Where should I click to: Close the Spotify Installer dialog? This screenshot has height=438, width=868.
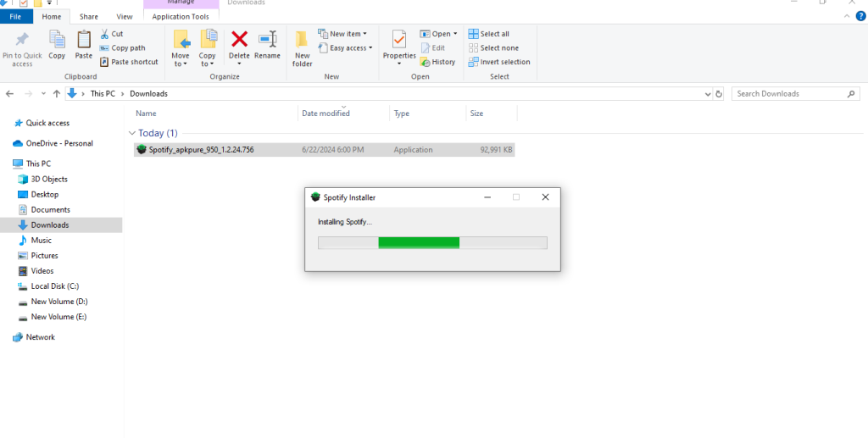click(x=545, y=197)
